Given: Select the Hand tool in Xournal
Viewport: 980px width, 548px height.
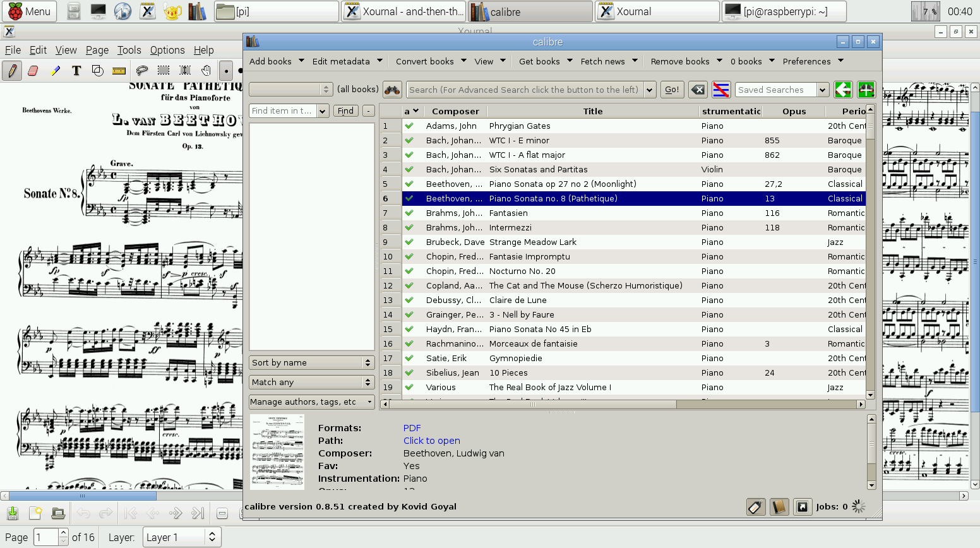Looking at the screenshot, I should 206,71.
